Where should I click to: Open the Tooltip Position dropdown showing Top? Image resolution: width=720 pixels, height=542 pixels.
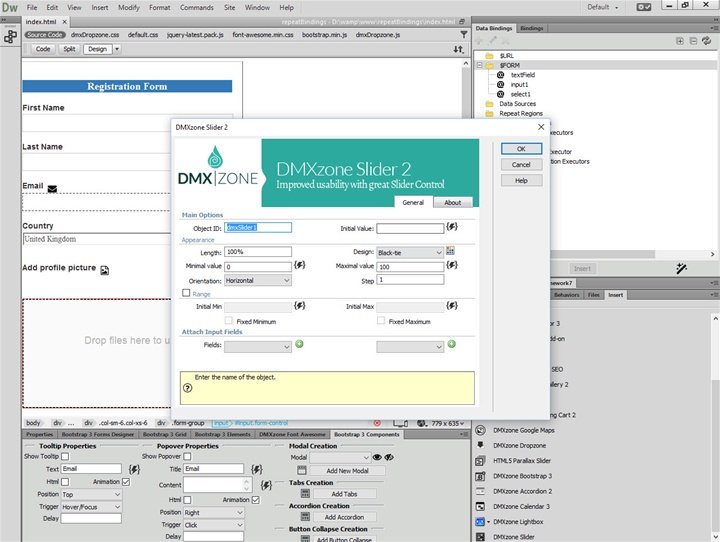click(91, 495)
